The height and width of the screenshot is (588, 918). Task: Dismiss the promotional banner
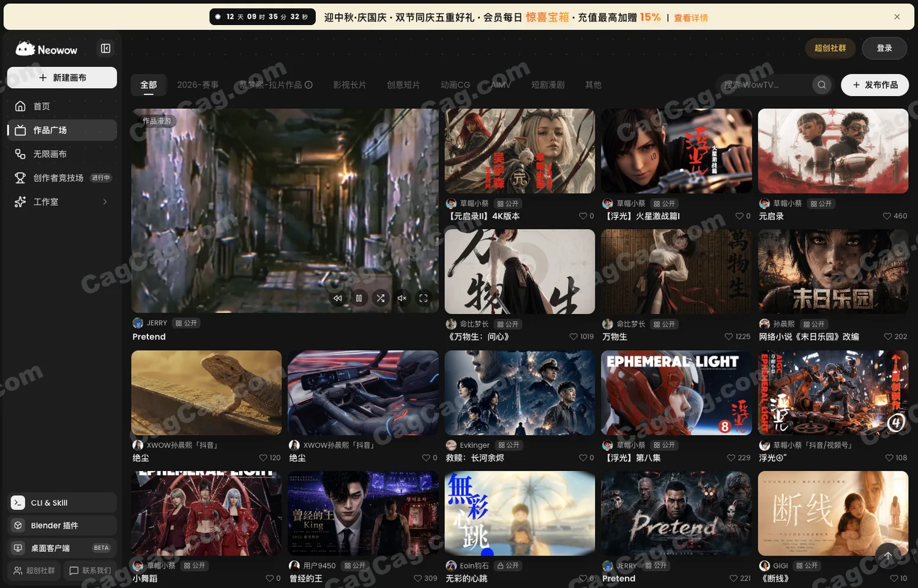point(897,17)
